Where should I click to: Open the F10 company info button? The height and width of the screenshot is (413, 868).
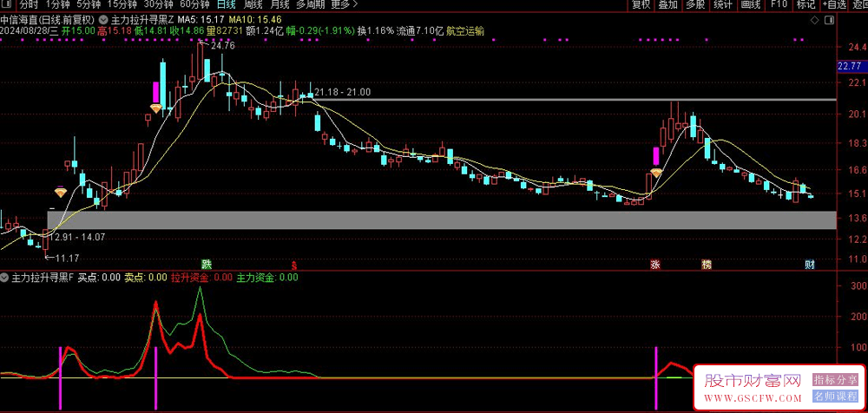[x=779, y=5]
